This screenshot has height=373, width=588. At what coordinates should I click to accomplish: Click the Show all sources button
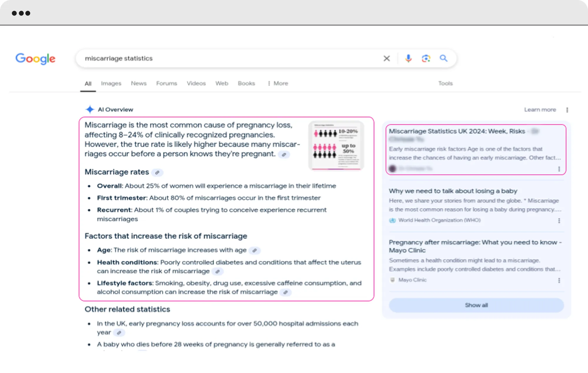[476, 305]
